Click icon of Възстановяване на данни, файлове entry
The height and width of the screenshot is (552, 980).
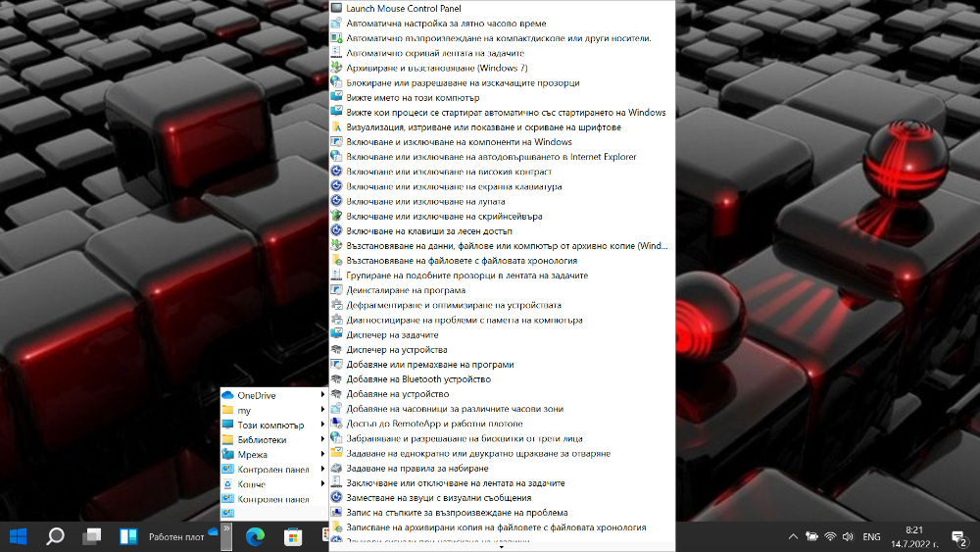pos(336,246)
